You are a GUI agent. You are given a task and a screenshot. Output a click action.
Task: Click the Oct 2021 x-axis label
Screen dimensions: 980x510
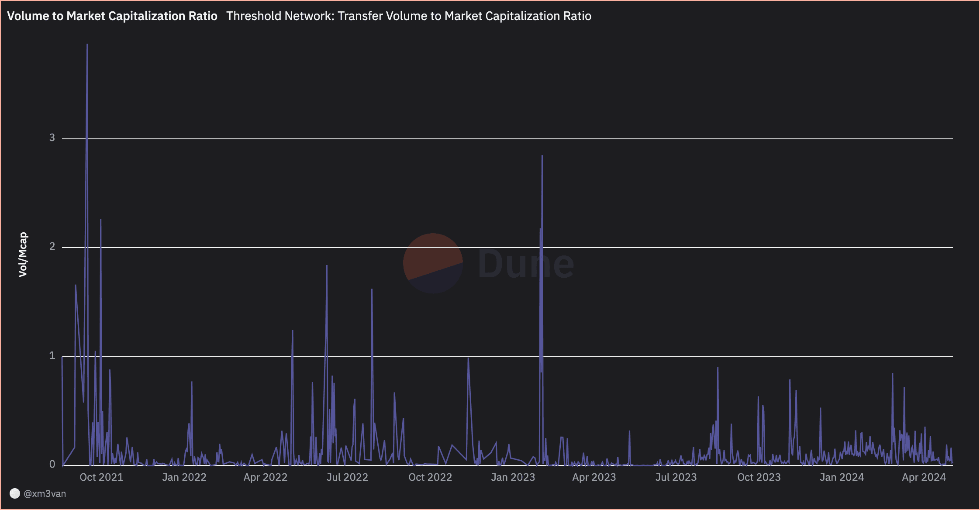point(101,477)
